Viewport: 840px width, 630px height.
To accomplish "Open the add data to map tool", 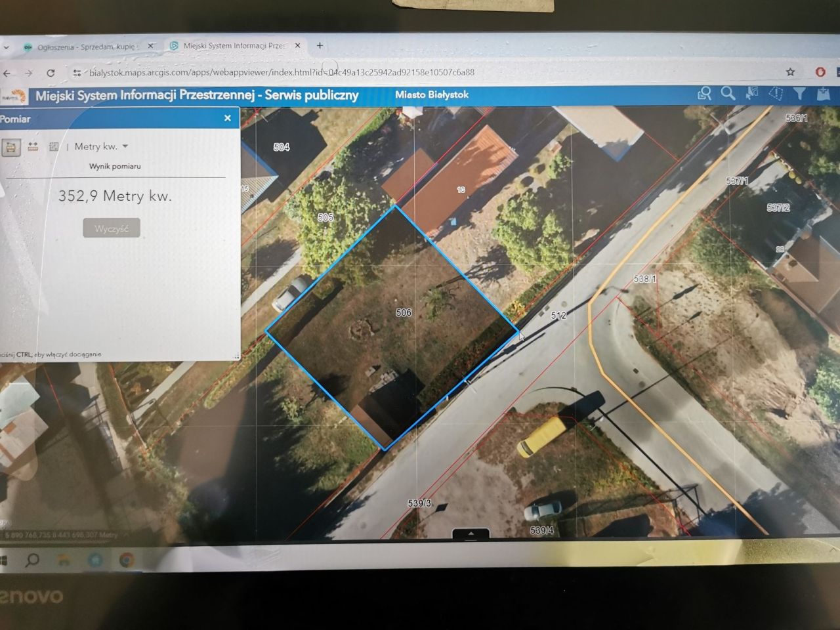I will point(823,94).
